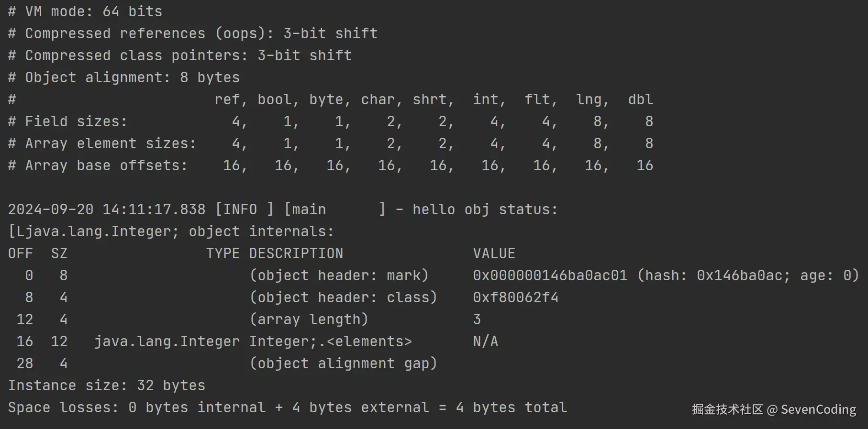
Task: Click the 'ref,' column header
Action: (231, 99)
